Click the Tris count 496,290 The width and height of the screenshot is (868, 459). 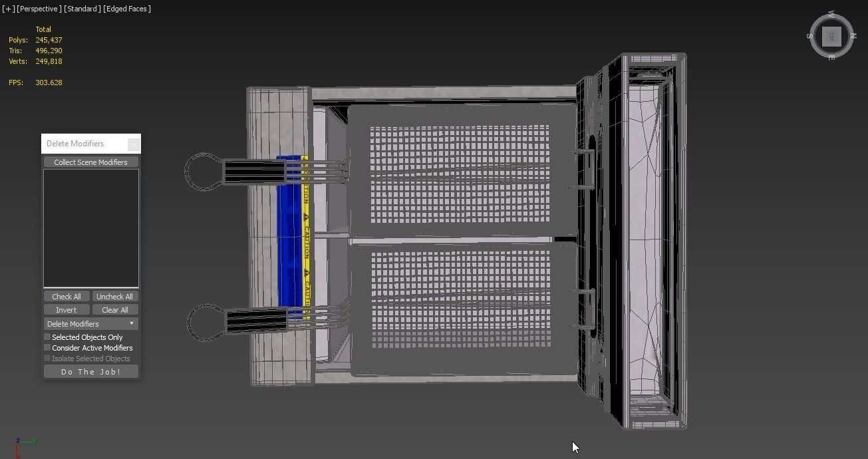coord(49,51)
